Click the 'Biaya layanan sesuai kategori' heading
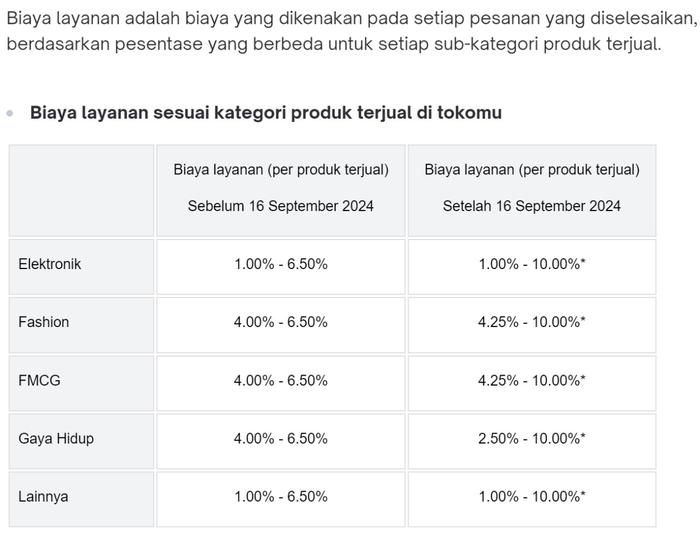The width and height of the screenshot is (700, 537). coord(266,113)
